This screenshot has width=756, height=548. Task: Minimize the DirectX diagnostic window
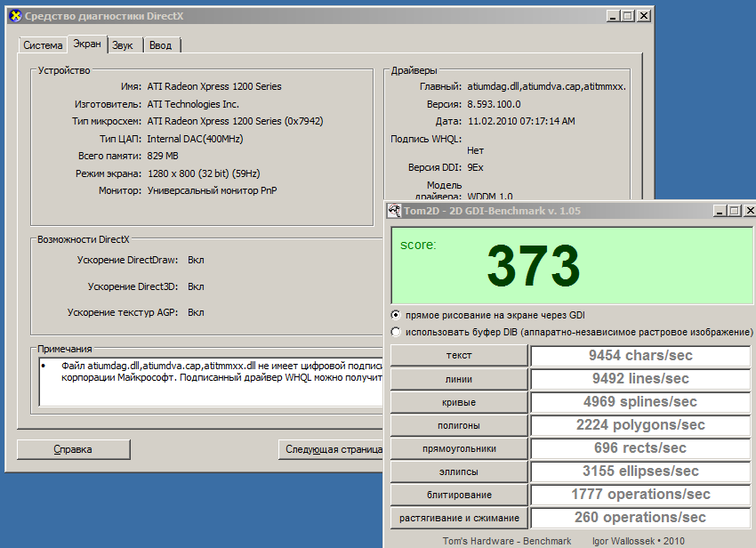[x=613, y=16]
